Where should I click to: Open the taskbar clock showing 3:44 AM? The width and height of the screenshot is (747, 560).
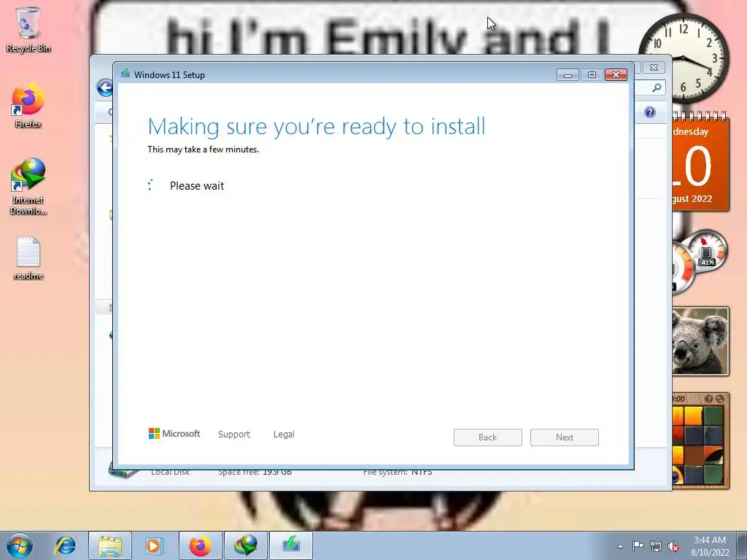(710, 546)
